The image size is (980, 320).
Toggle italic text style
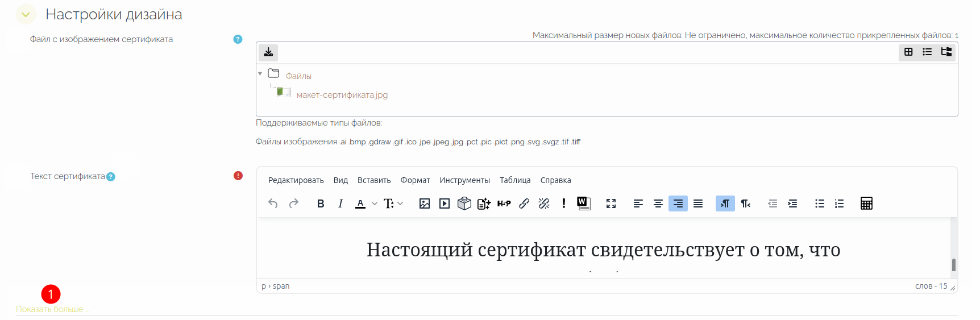340,203
